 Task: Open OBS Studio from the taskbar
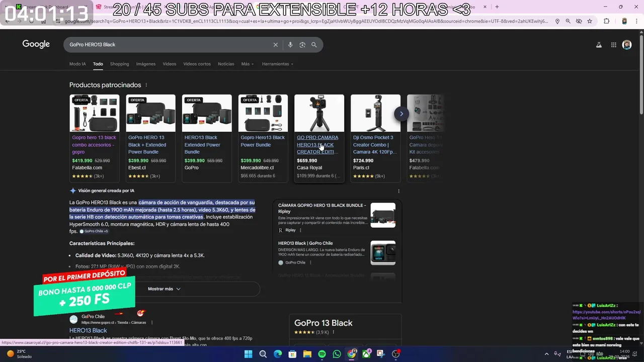[x=396, y=354]
